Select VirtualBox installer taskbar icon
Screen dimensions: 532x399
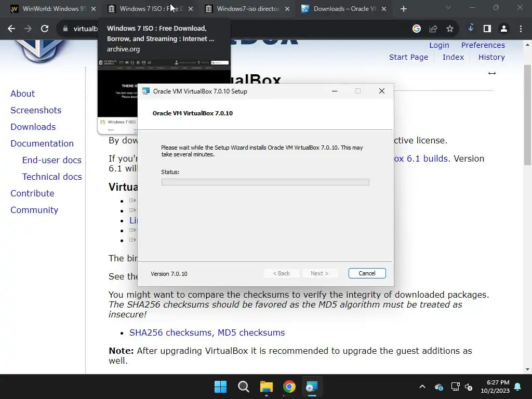(312, 387)
